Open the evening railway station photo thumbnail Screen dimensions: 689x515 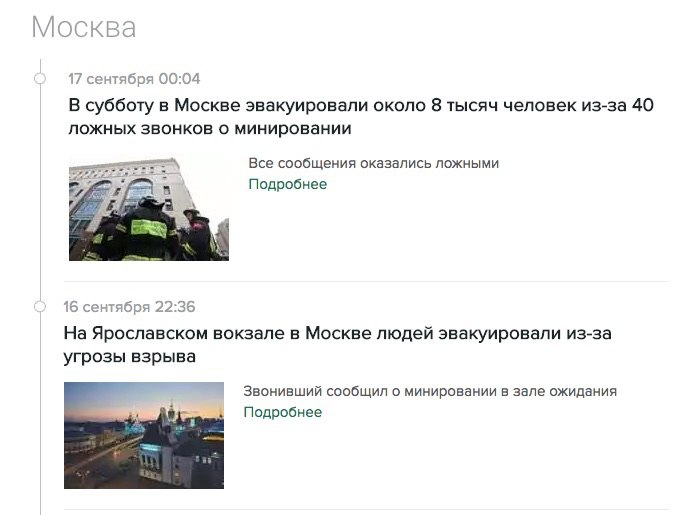[x=144, y=435]
